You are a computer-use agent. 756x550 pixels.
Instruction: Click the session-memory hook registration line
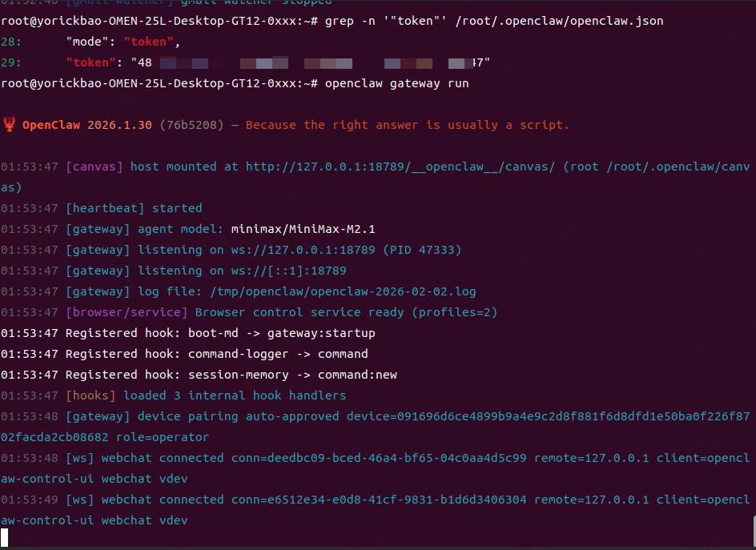coord(231,375)
